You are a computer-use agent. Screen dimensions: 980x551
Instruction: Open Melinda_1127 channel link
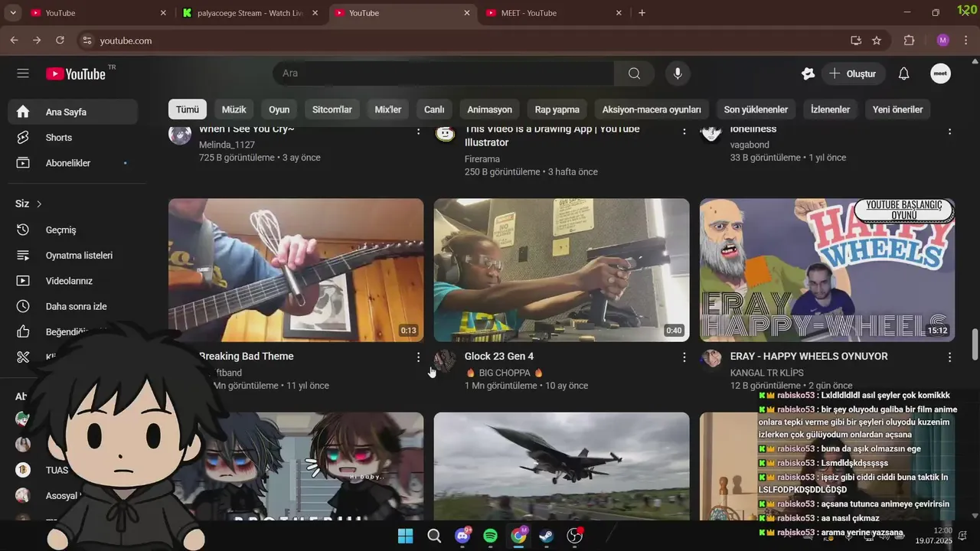click(227, 145)
